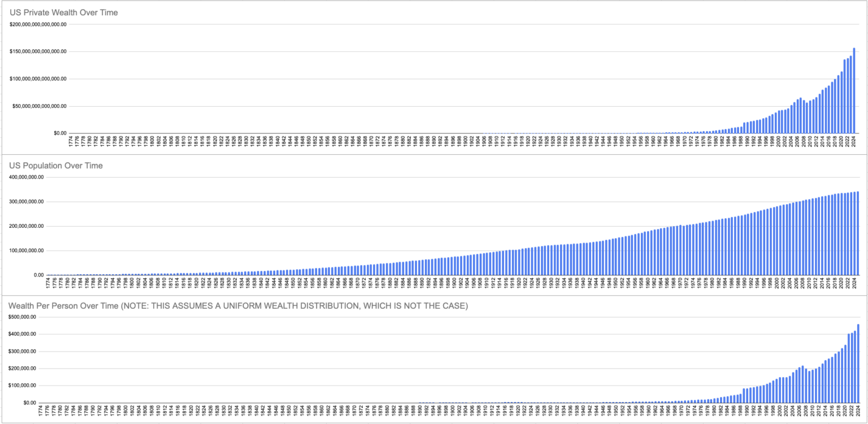Click the 2024 year label in Private Wealth chart
This screenshot has height=424, width=868.
854,141
